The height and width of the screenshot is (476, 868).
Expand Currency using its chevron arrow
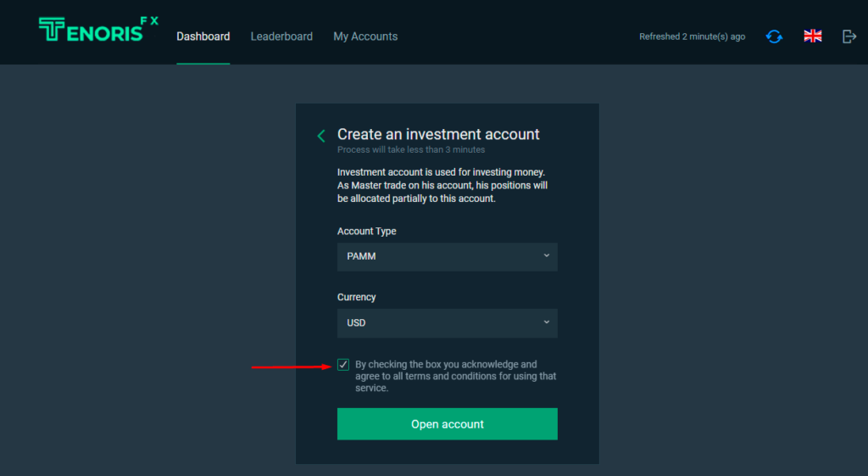coord(546,322)
